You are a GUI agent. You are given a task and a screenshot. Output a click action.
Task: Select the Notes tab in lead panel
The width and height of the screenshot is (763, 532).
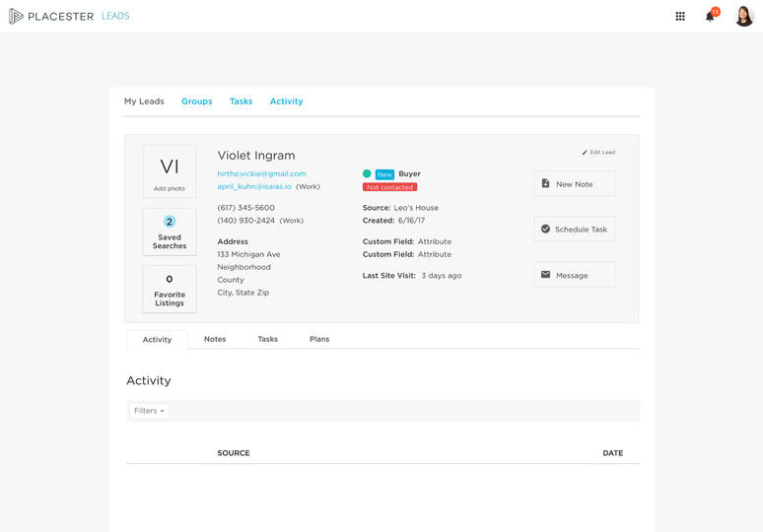215,339
